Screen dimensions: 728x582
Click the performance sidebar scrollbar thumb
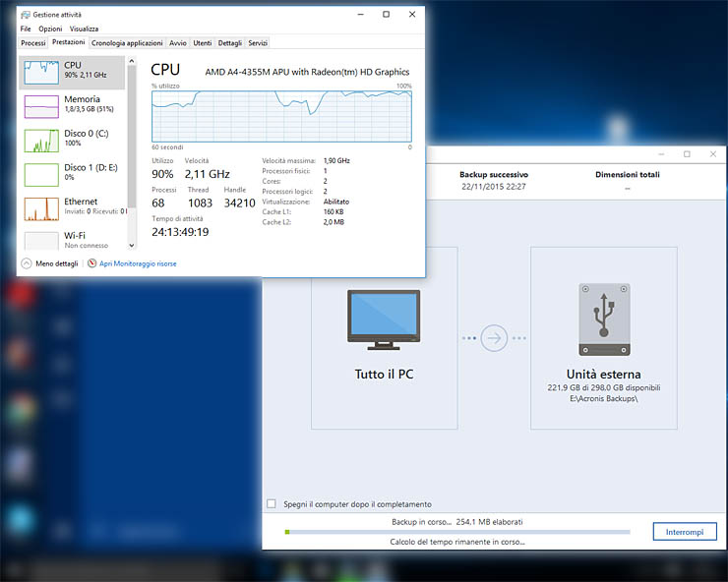[132, 137]
